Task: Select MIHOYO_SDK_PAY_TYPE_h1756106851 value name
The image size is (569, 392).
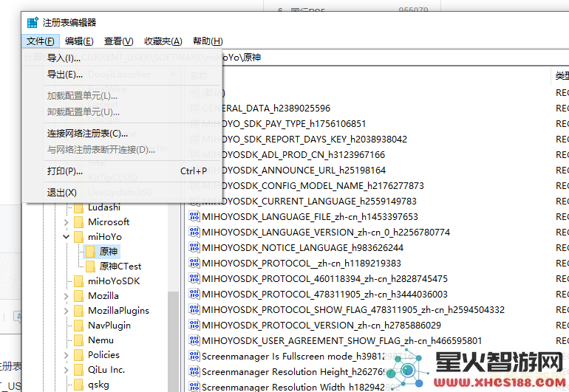Action: 284,124
